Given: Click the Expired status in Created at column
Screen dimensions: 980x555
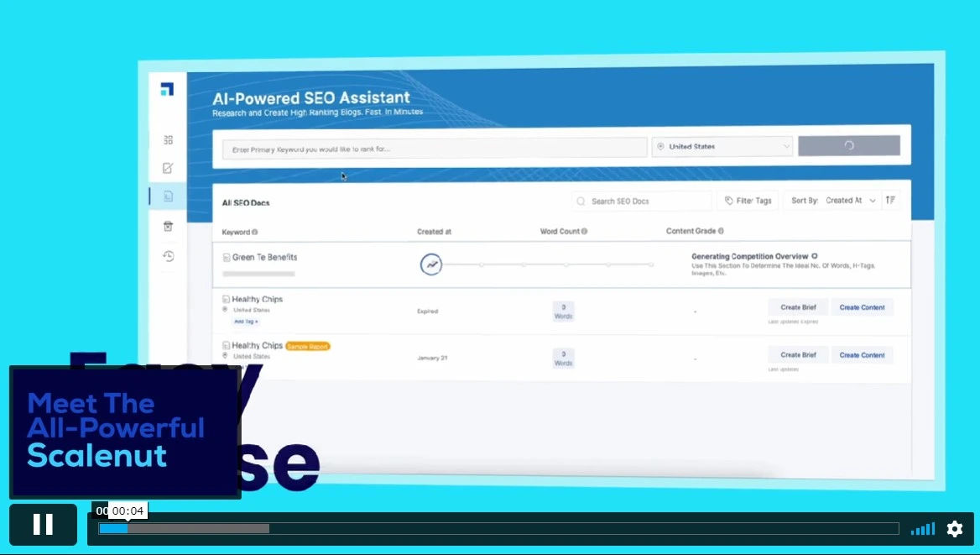Looking at the screenshot, I should tap(428, 311).
